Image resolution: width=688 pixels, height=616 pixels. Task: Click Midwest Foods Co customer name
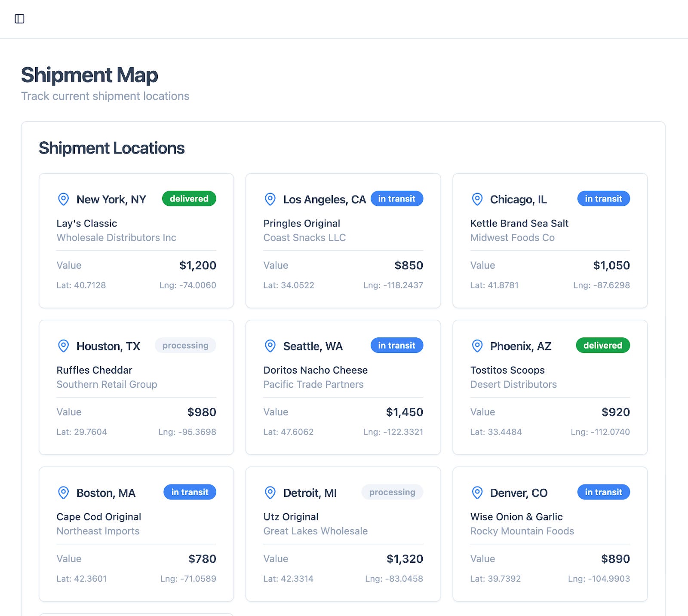[513, 238]
